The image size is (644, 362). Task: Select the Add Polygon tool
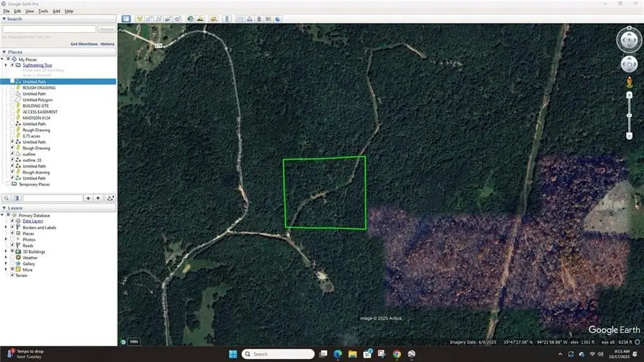point(148,19)
